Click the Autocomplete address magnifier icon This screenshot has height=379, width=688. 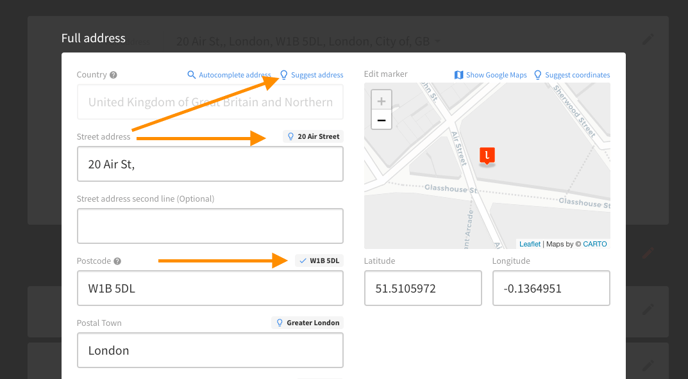pos(191,75)
